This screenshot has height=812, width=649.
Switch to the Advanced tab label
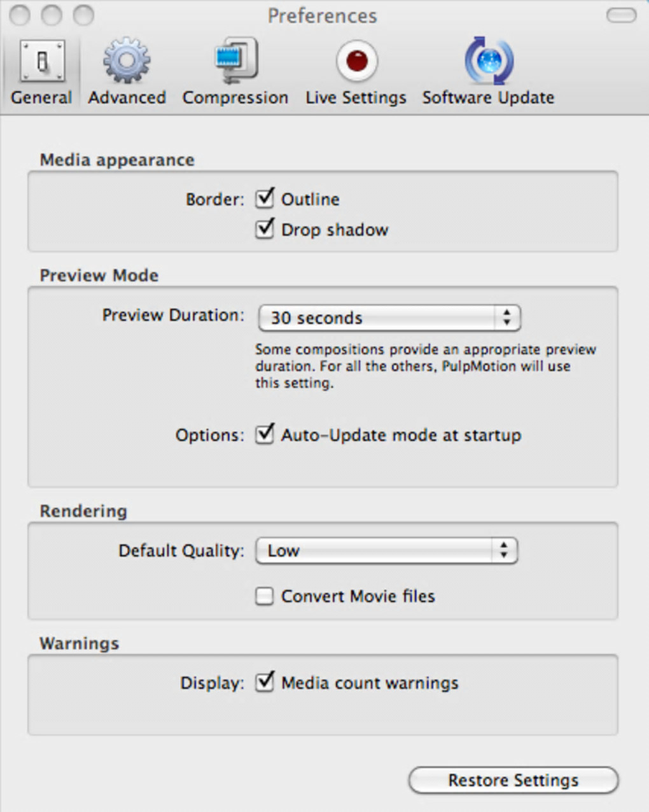pos(127,97)
